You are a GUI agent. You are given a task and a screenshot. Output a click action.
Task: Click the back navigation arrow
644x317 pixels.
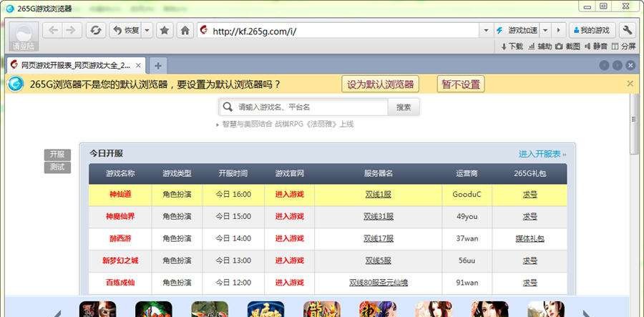pos(54,30)
